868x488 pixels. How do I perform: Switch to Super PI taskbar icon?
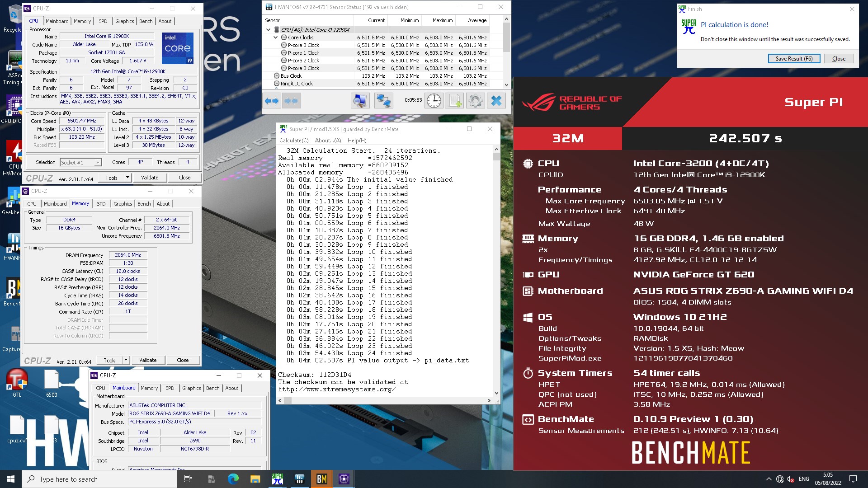(x=277, y=479)
